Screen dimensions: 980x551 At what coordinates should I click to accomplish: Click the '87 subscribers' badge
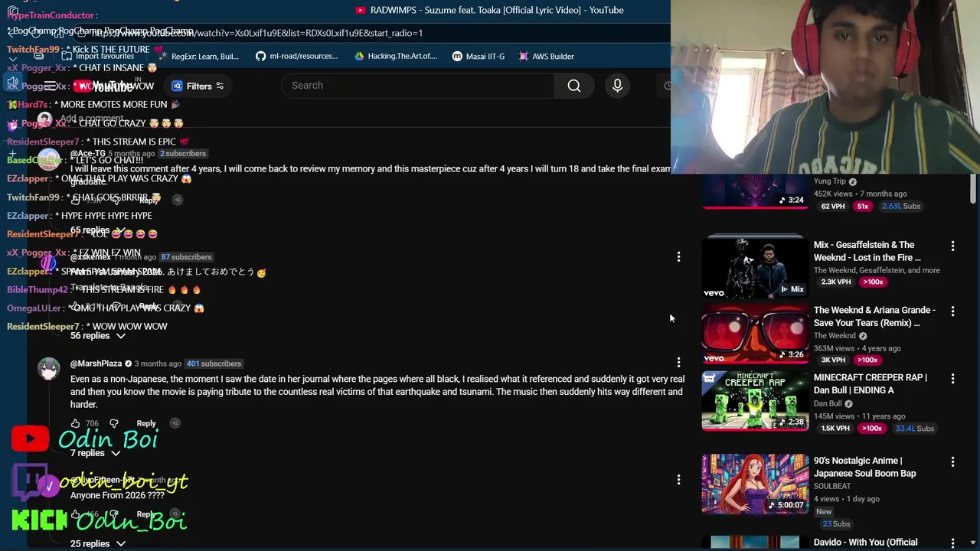tap(186, 257)
